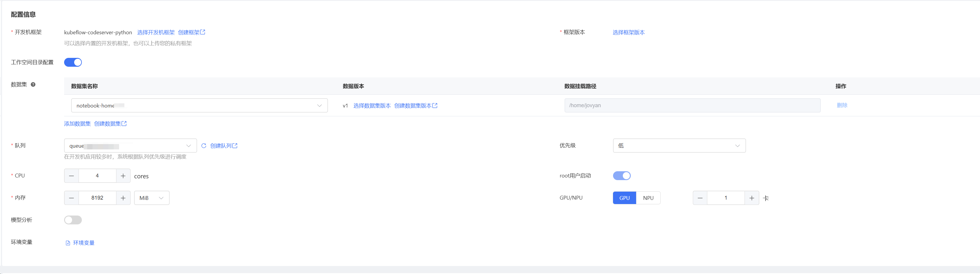Switch to the NPU option
The height and width of the screenshot is (274, 980).
648,198
